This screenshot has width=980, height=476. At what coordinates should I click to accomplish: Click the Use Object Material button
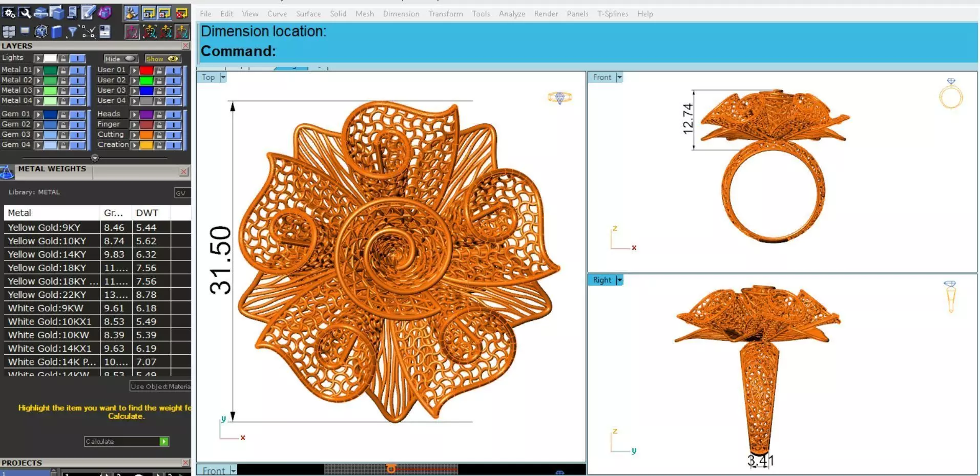(160, 386)
